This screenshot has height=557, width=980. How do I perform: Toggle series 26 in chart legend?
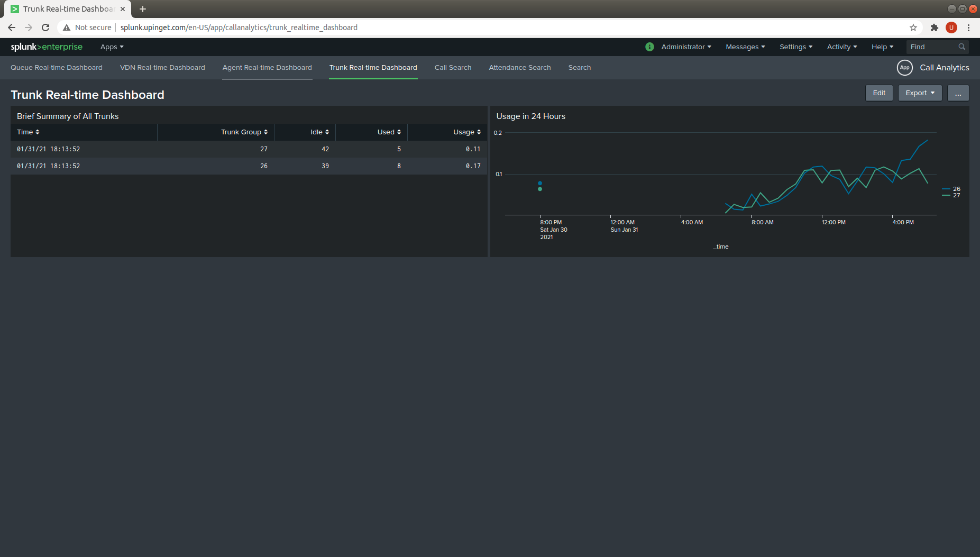[951, 189]
